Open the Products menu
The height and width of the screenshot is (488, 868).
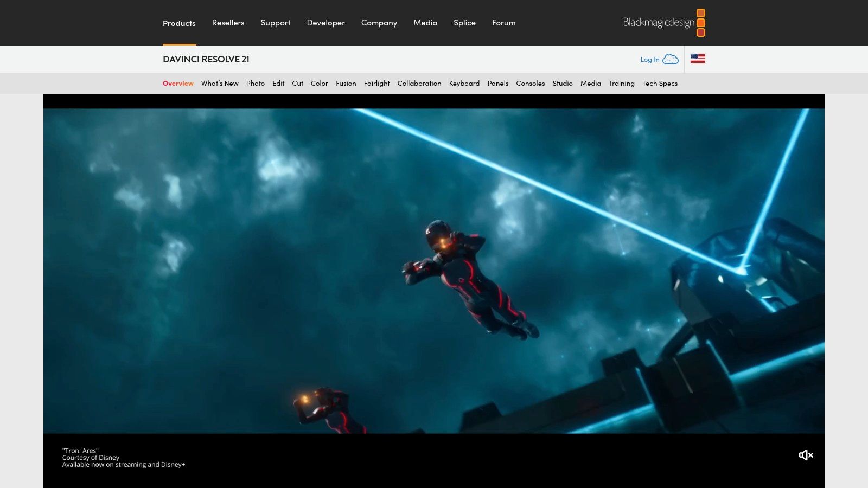179,23
